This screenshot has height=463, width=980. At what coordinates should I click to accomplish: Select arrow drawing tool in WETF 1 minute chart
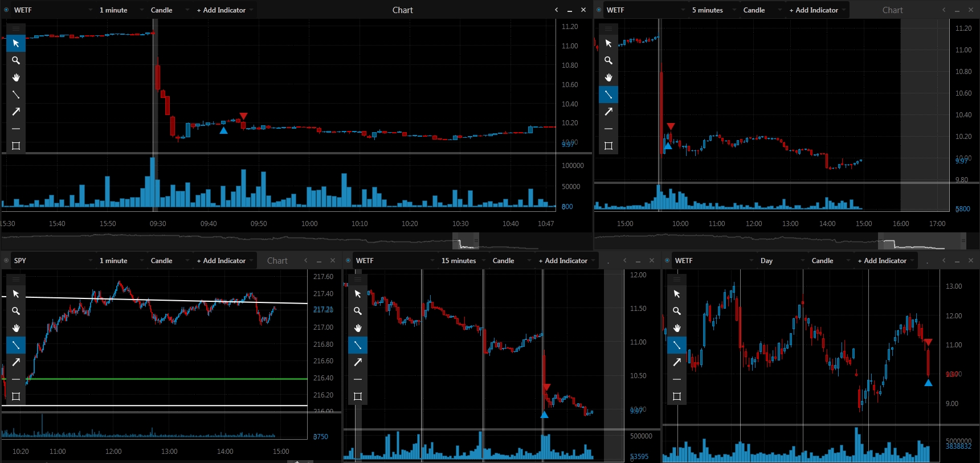pyautogui.click(x=16, y=112)
